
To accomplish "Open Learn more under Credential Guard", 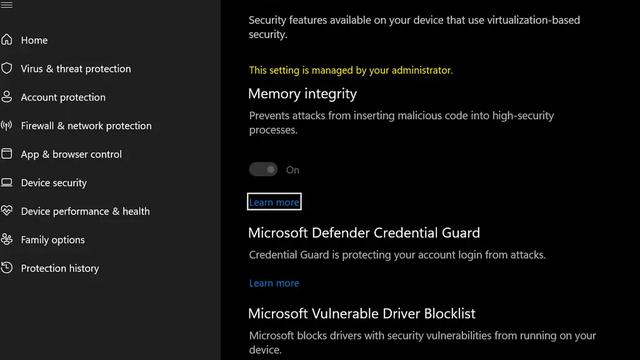I will [x=274, y=283].
